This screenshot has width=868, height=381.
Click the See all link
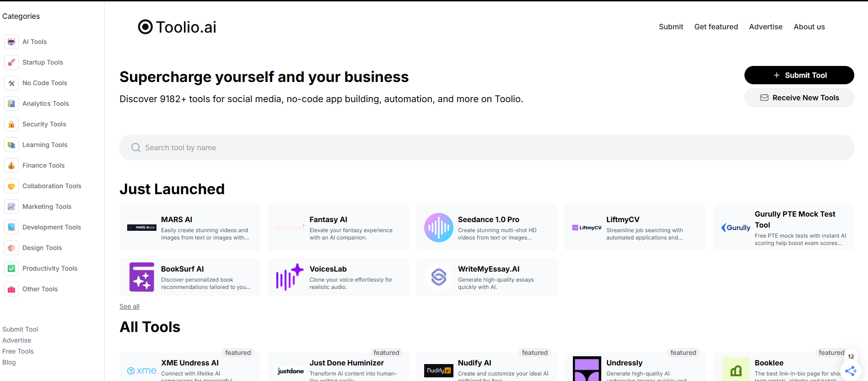(129, 306)
